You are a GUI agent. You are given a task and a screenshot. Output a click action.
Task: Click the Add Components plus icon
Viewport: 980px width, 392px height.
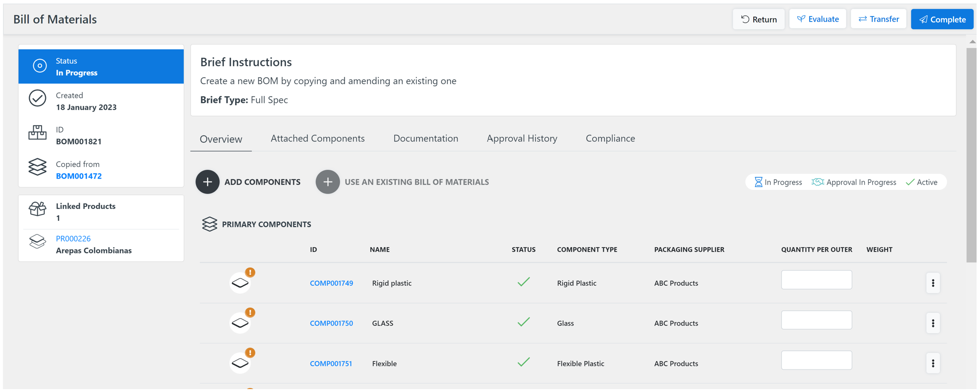(x=208, y=182)
